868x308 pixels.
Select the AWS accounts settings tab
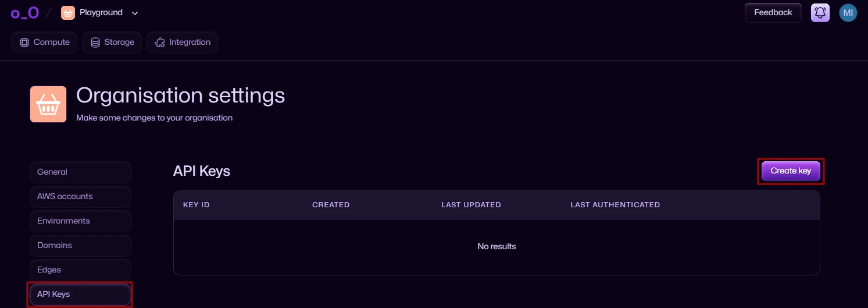pos(80,197)
